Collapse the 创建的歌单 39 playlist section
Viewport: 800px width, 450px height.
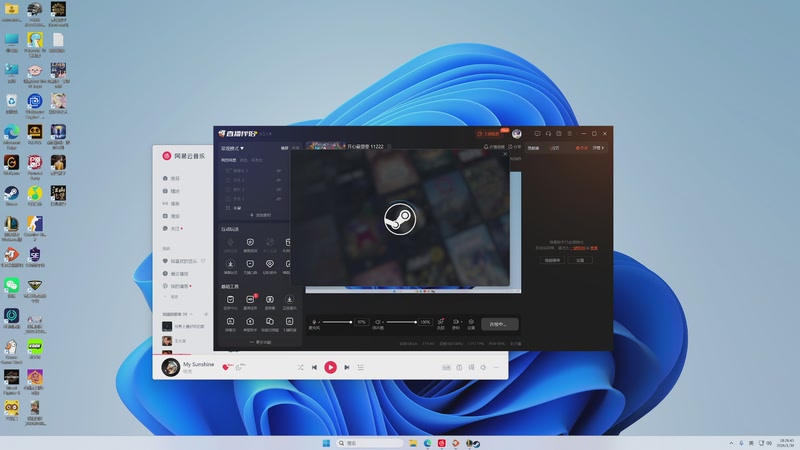point(191,314)
